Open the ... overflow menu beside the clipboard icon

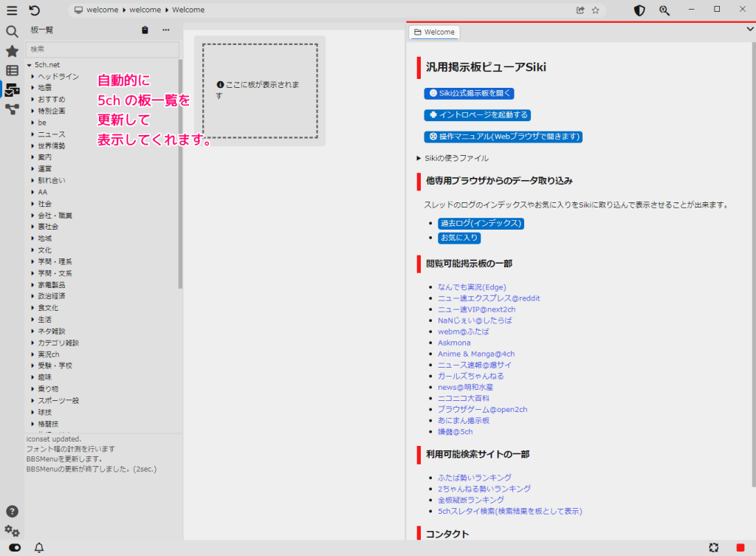coord(165,30)
